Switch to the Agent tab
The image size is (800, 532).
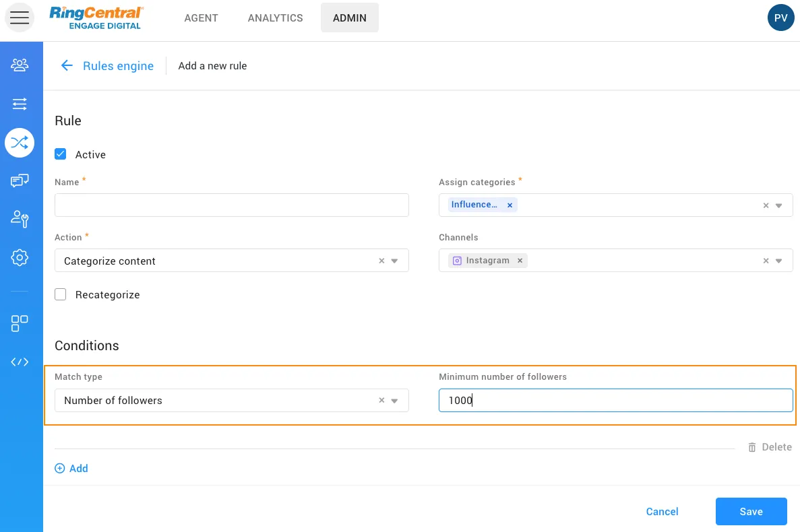tap(201, 18)
